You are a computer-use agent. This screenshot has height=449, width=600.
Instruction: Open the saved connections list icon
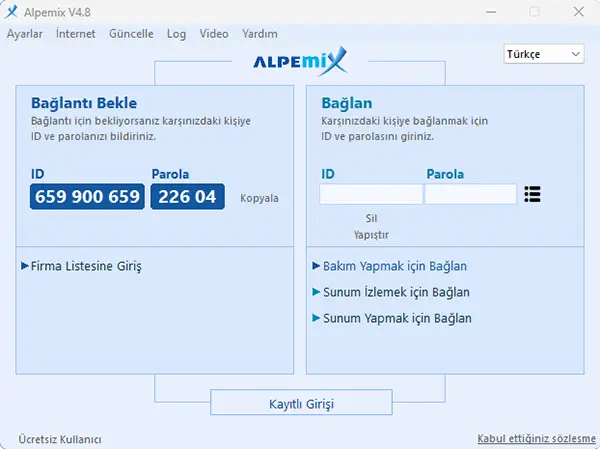tap(532, 194)
